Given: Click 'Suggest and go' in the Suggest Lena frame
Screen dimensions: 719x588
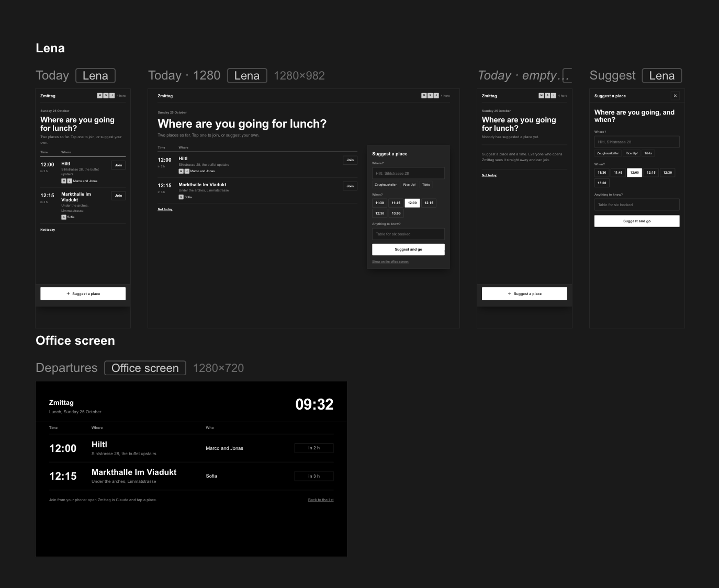Looking at the screenshot, I should (x=637, y=221).
